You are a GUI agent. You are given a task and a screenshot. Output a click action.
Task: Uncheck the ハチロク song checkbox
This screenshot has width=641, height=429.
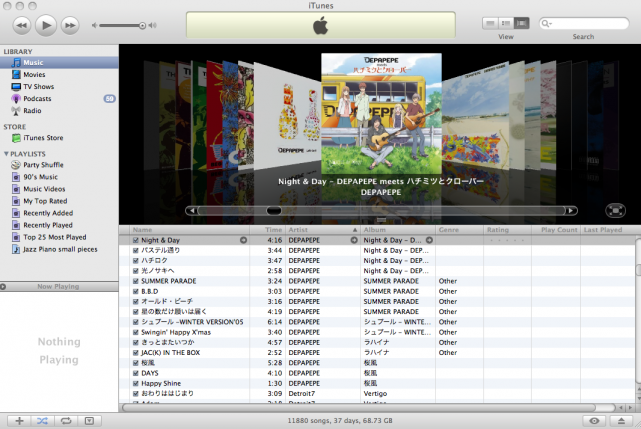tap(135, 261)
